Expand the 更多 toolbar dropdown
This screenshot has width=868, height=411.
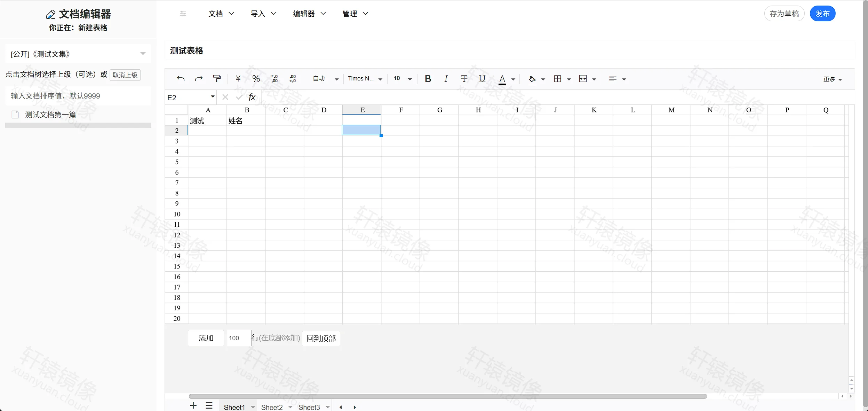833,79
